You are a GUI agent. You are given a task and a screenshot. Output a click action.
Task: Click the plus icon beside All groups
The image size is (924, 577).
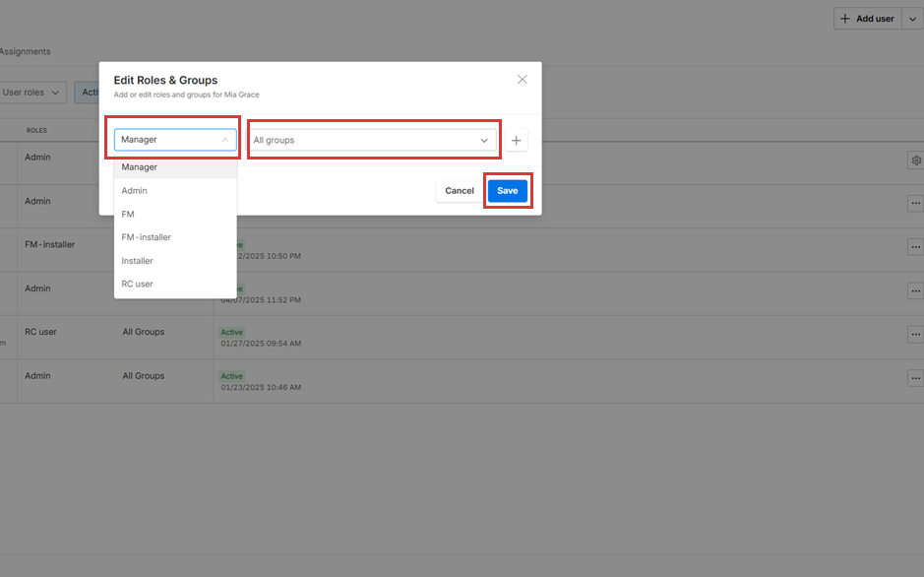click(516, 141)
